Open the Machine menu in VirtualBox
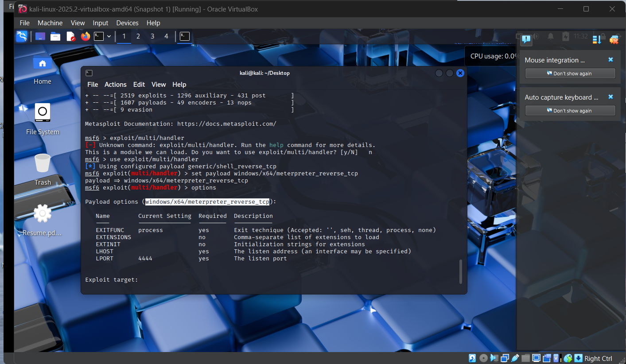 tap(50, 23)
